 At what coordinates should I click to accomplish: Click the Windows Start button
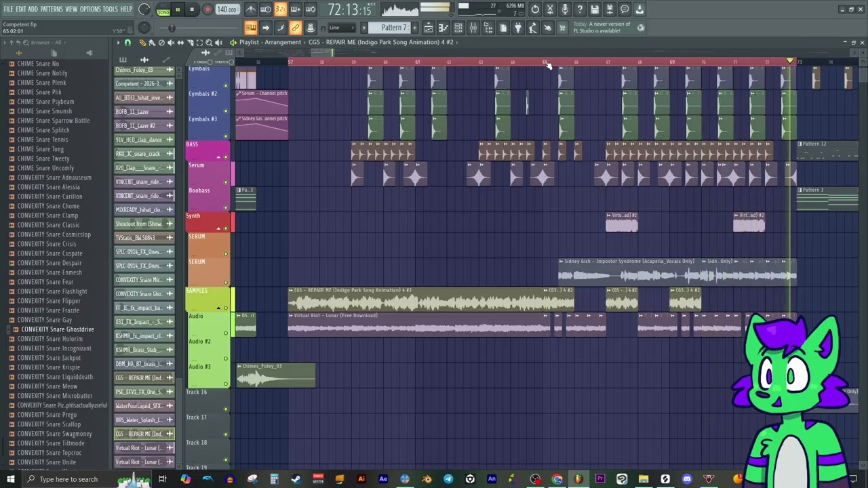[10, 479]
